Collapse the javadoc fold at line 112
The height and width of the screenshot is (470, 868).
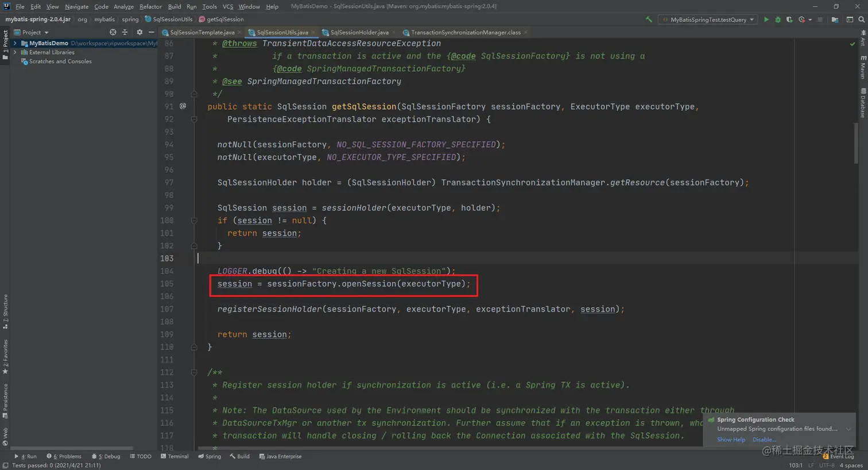click(194, 372)
